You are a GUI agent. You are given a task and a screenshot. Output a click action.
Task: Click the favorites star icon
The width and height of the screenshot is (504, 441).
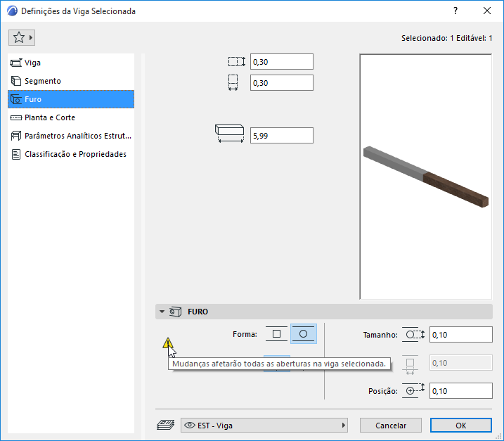(x=19, y=38)
